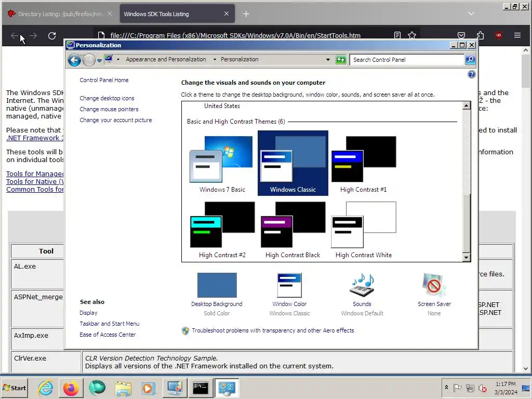Select the High Contrast #1 theme
This screenshot has height=399, width=532.
[363, 163]
